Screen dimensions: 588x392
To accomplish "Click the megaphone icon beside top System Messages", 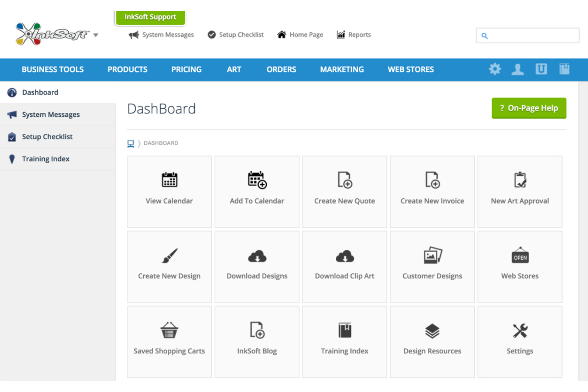I will pos(134,35).
